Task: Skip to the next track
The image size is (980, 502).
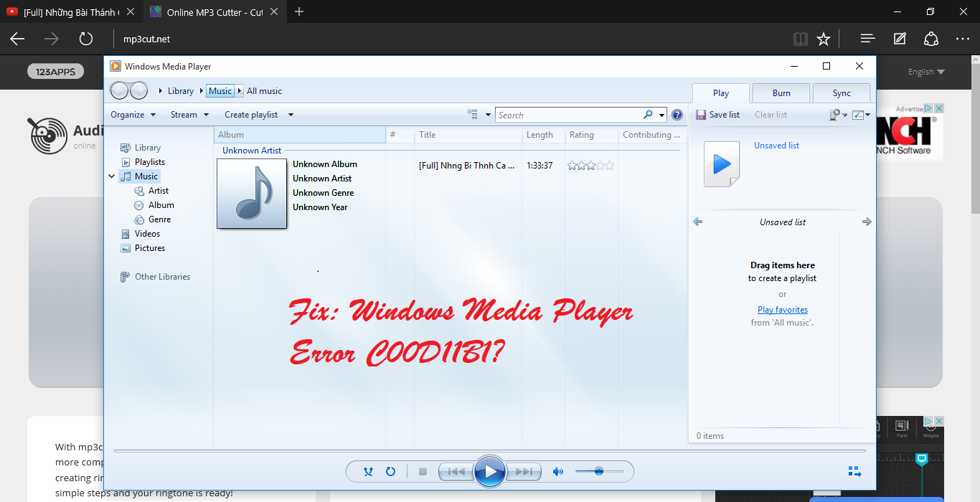Action: tap(524, 471)
